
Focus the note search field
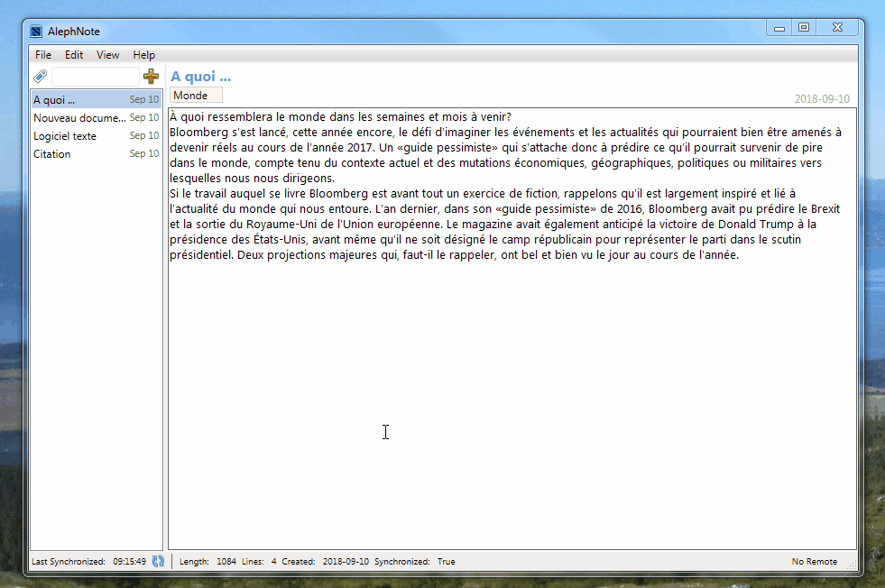(x=95, y=76)
